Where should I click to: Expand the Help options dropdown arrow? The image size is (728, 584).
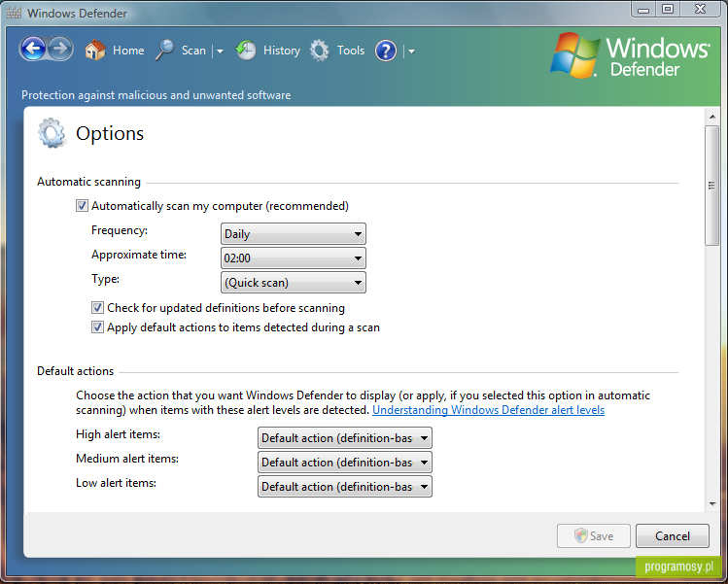point(411,52)
